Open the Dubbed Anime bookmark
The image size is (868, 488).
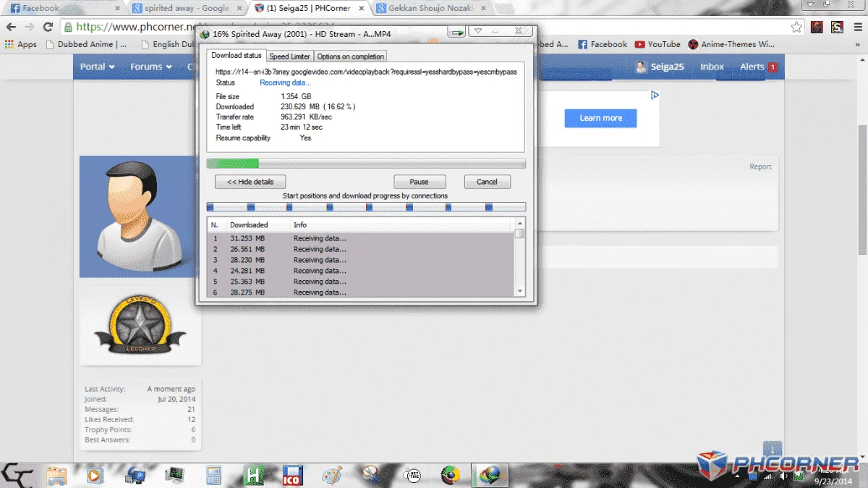click(87, 44)
